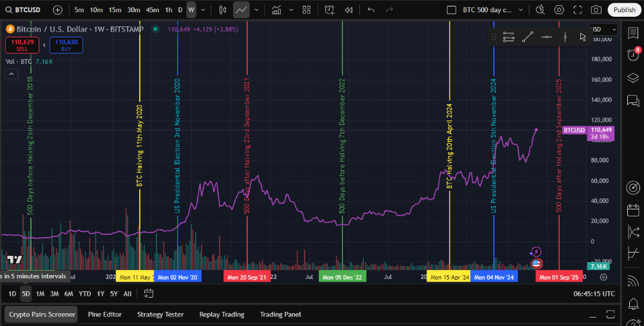This screenshot has width=644, height=326.
Task: Toggle the layout square checkbox
Action: [452, 10]
